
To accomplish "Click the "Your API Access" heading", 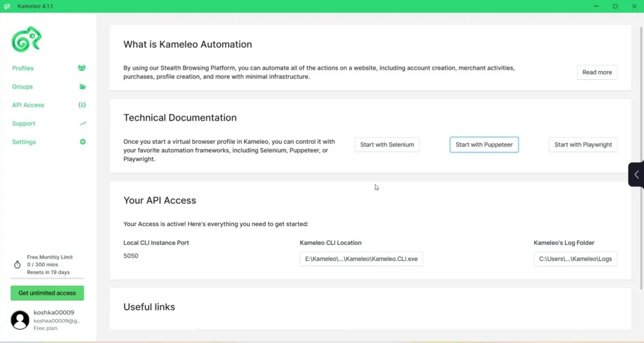I will point(160,200).
